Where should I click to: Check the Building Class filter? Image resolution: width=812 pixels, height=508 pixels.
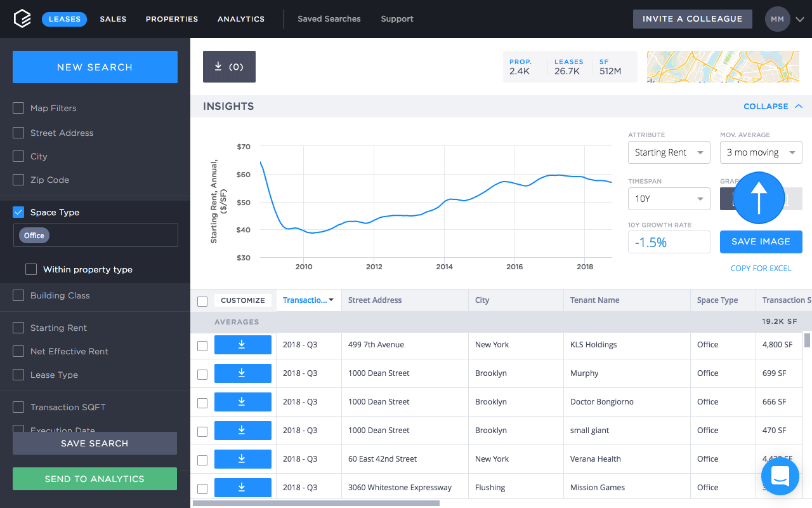click(x=18, y=295)
